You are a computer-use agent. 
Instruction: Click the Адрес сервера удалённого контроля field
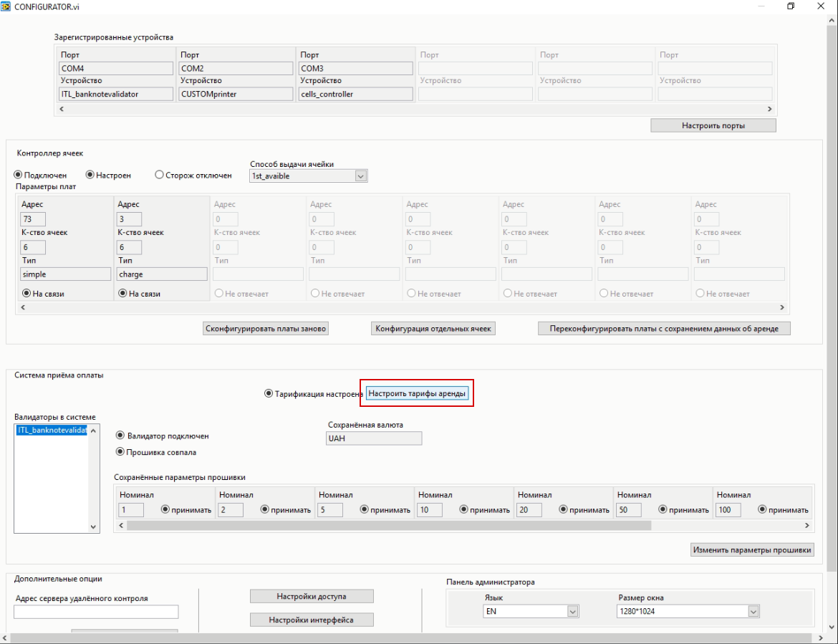click(x=96, y=612)
